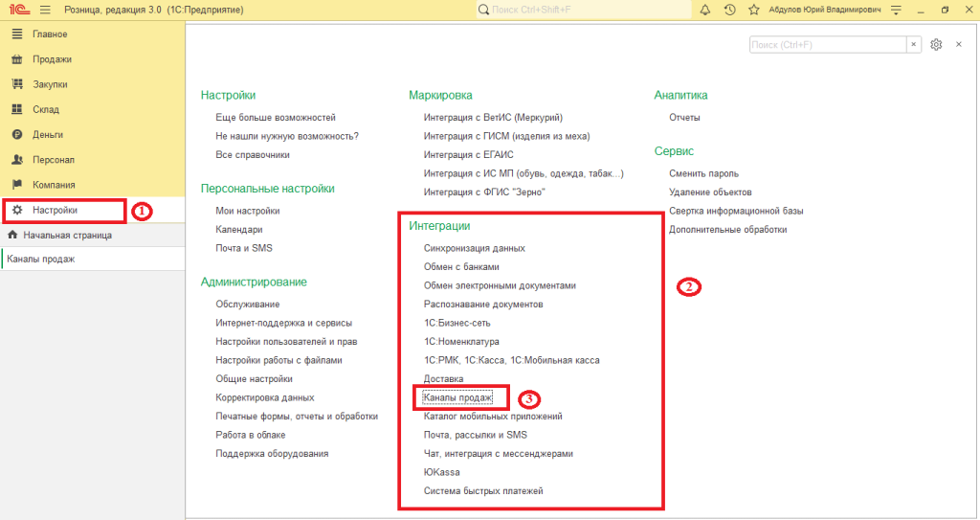Open the 1C main menu logo icon
Screen dimensions: 980x520
tap(19, 10)
